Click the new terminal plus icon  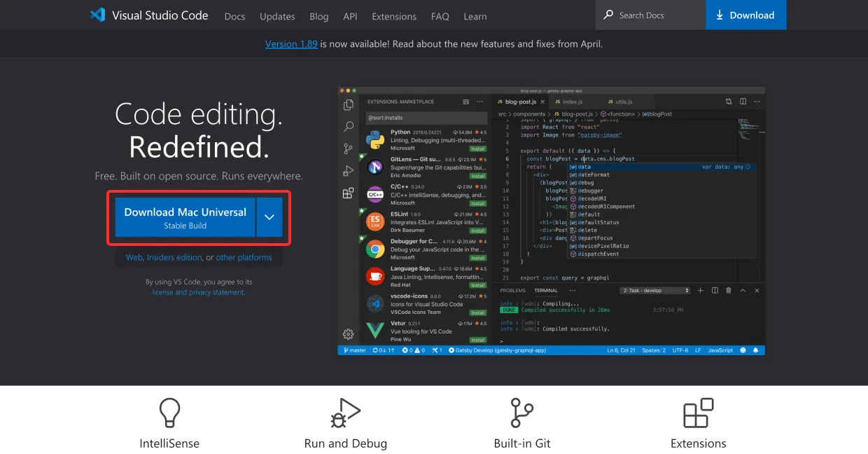(701, 290)
